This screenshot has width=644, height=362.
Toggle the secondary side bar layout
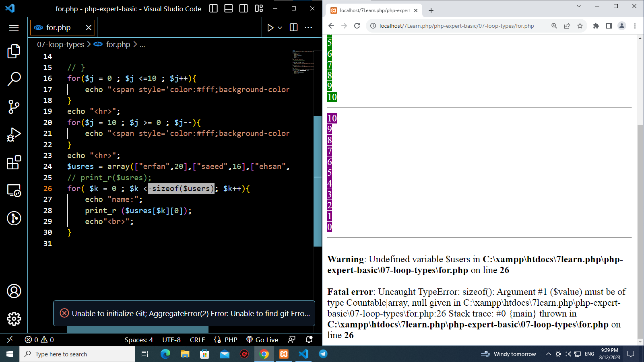pyautogui.click(x=244, y=8)
